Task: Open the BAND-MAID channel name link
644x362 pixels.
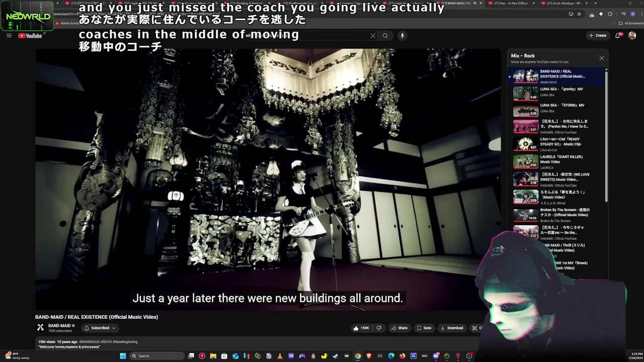Action: click(x=59, y=326)
